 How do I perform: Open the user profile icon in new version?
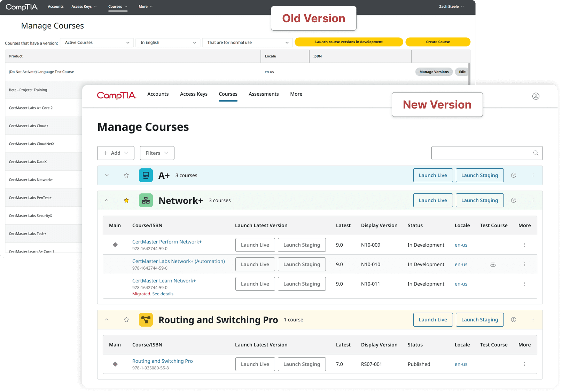click(x=536, y=96)
